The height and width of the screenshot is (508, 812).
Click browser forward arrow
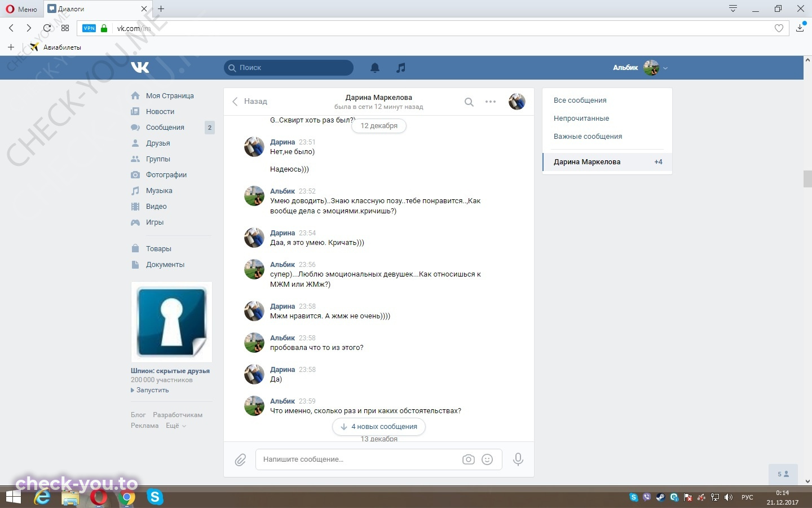(x=29, y=28)
